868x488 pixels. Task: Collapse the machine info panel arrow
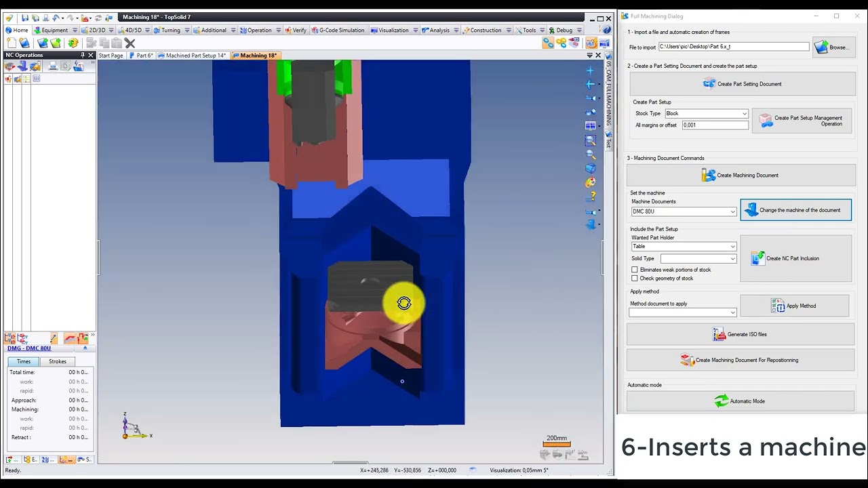tap(85, 348)
